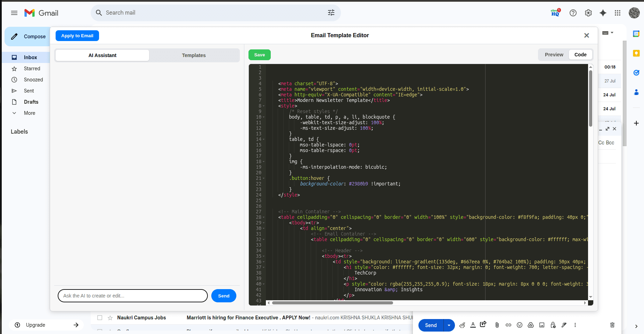Collapse code fold at line 10

[x=264, y=117]
